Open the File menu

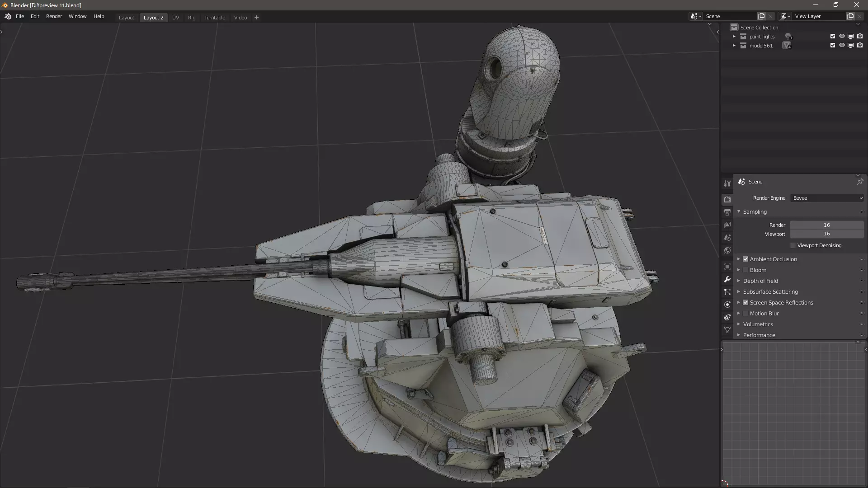point(20,16)
